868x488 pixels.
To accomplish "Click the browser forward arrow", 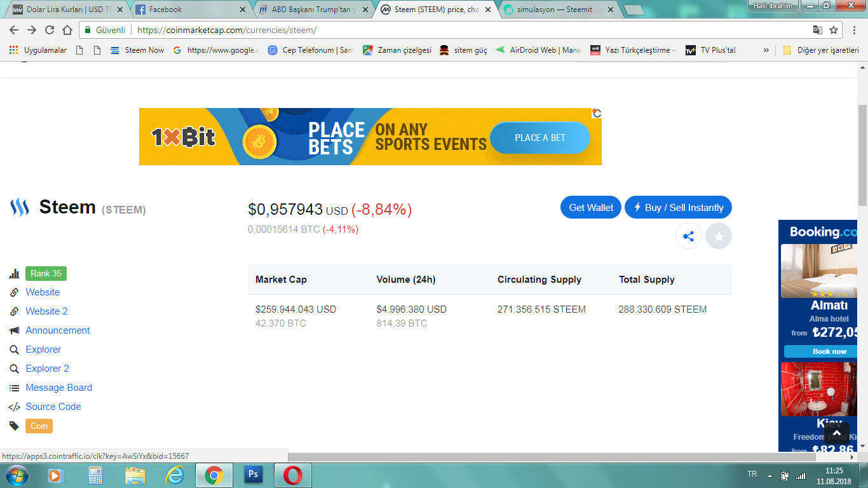I will pyautogui.click(x=32, y=30).
